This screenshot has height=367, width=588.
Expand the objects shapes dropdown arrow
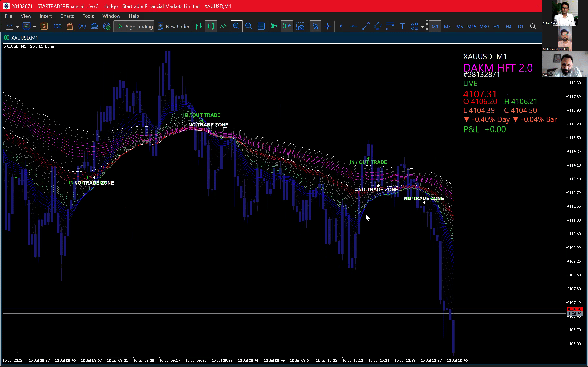coord(423,27)
